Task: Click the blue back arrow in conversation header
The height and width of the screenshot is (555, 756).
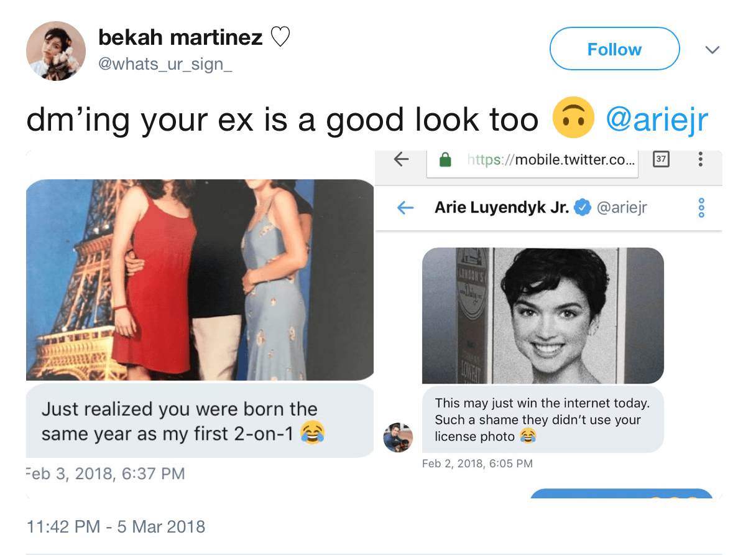Action: coord(405,208)
